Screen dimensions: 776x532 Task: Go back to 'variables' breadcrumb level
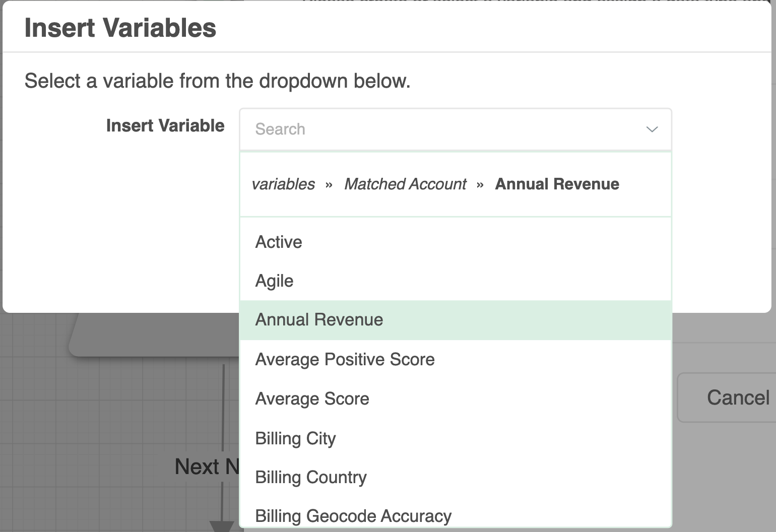point(283,184)
